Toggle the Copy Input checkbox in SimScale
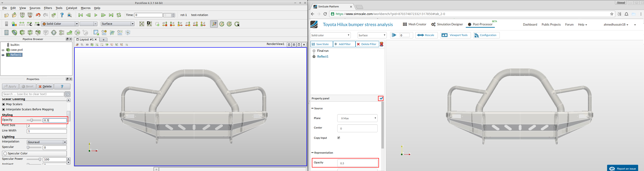Image resolution: width=644 pixels, height=171 pixels. pos(338,138)
